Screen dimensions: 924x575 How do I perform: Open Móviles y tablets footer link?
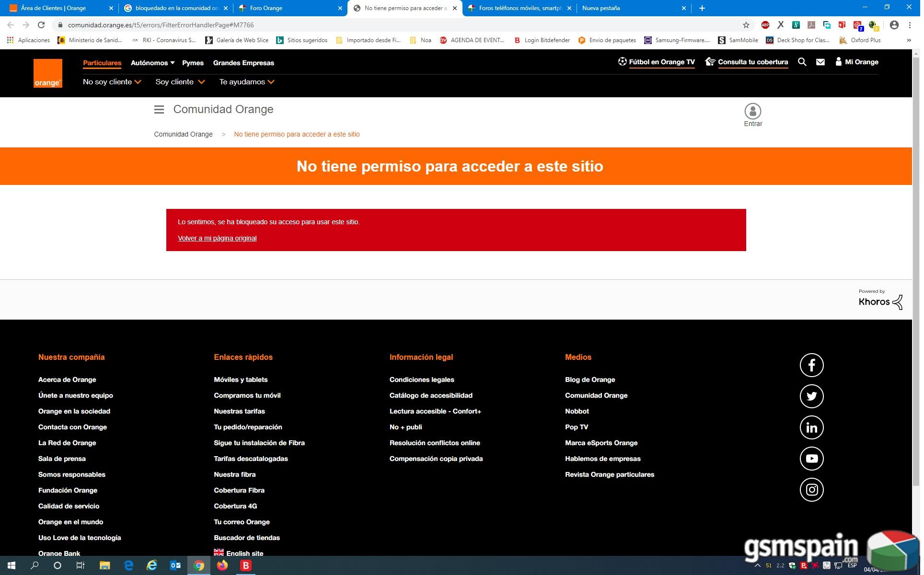coord(241,379)
